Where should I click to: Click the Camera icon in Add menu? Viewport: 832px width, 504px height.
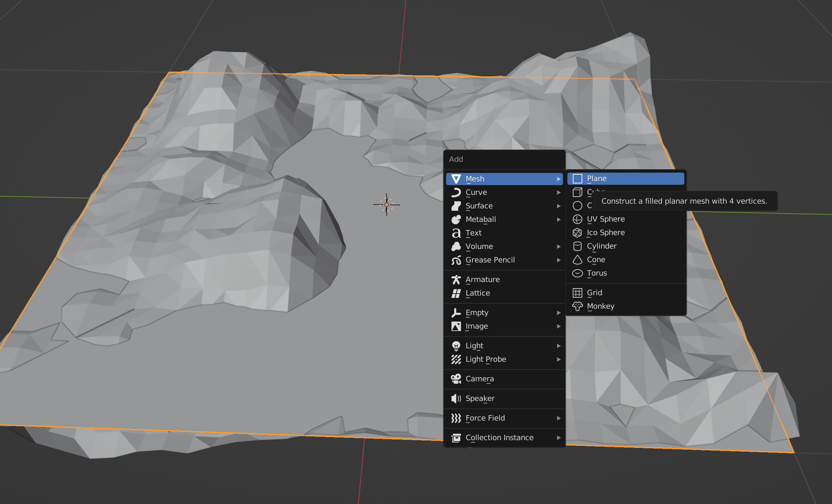click(x=456, y=379)
